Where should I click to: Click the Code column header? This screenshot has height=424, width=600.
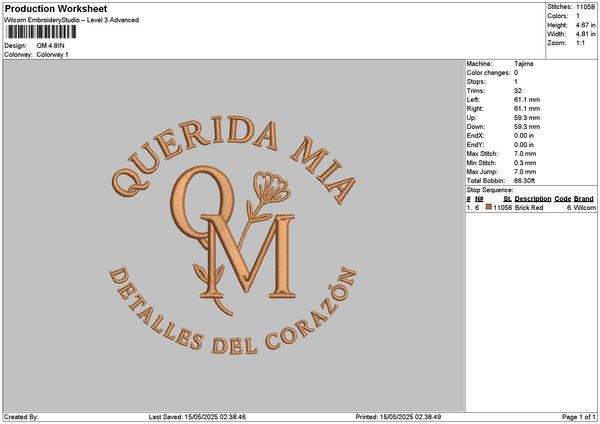563,198
